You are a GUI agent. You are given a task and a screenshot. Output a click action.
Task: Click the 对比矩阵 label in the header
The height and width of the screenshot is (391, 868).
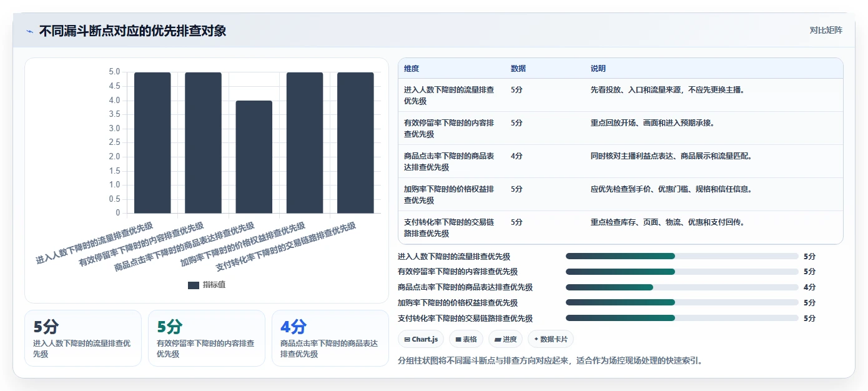coord(826,31)
